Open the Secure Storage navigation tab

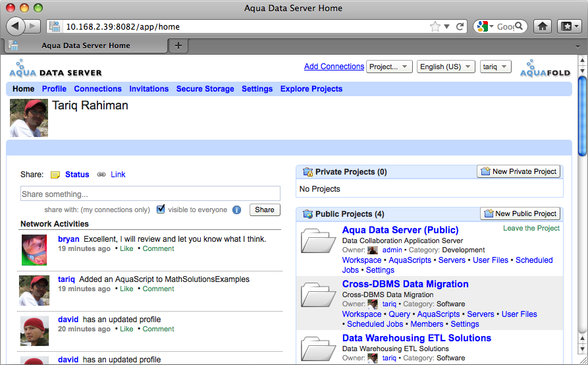(x=205, y=89)
